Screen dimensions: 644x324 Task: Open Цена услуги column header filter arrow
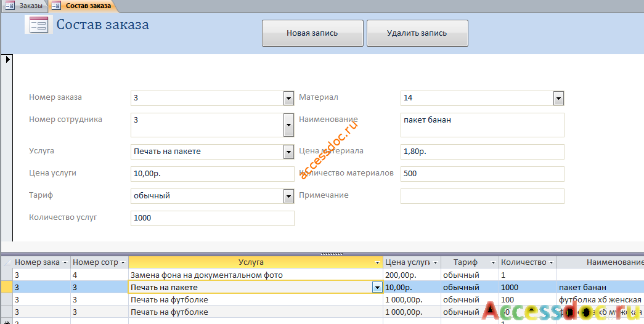[x=435, y=262]
